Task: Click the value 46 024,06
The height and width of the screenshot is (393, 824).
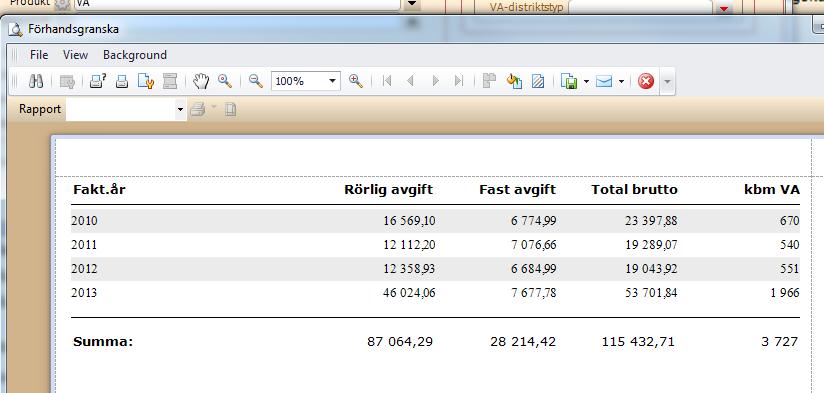Action: (x=409, y=293)
